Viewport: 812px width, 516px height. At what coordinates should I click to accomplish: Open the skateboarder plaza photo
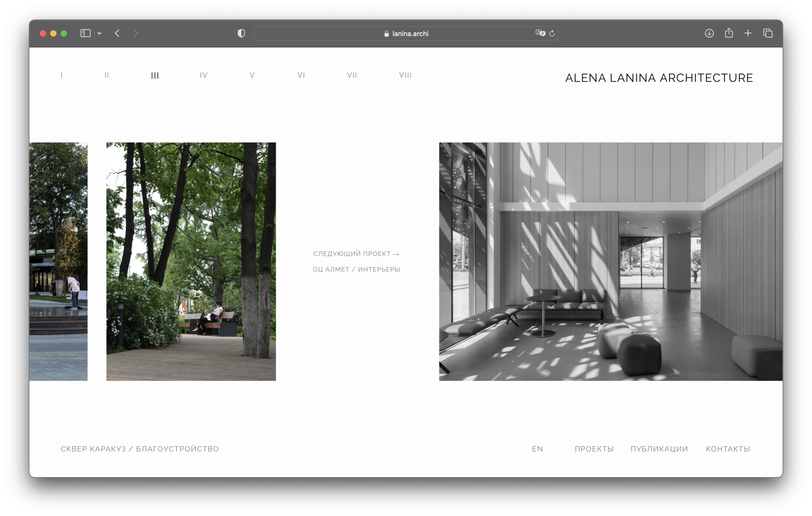[58, 262]
